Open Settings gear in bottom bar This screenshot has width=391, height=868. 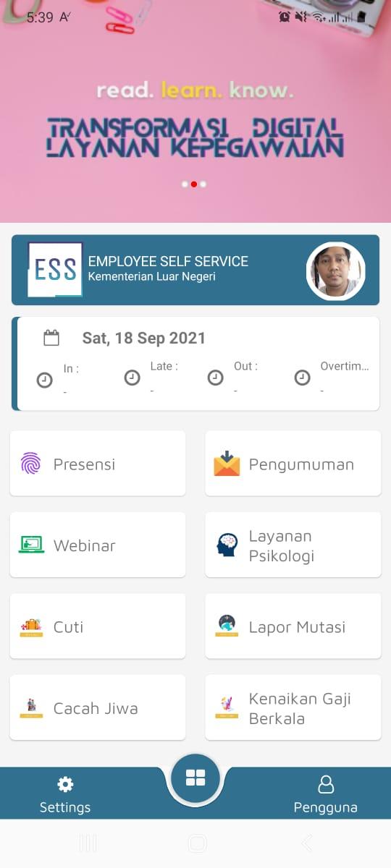click(65, 784)
